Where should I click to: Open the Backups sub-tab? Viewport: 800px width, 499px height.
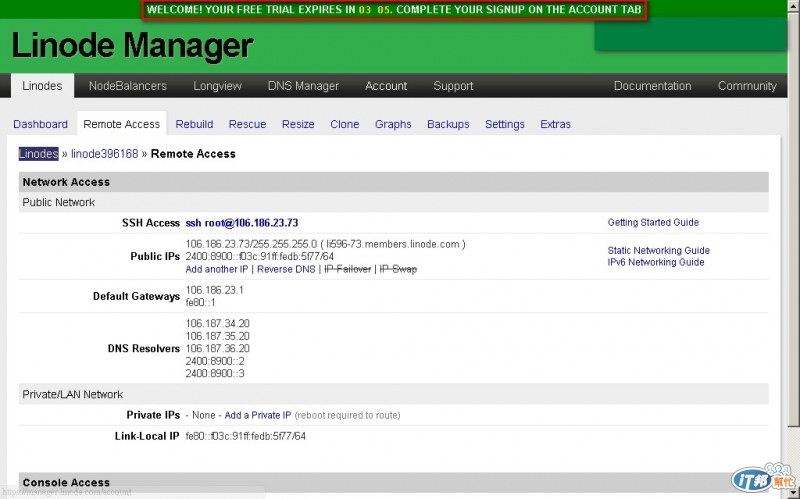448,124
